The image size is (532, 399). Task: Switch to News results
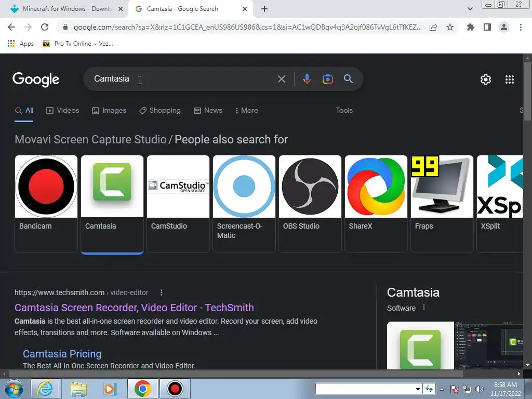coord(208,111)
